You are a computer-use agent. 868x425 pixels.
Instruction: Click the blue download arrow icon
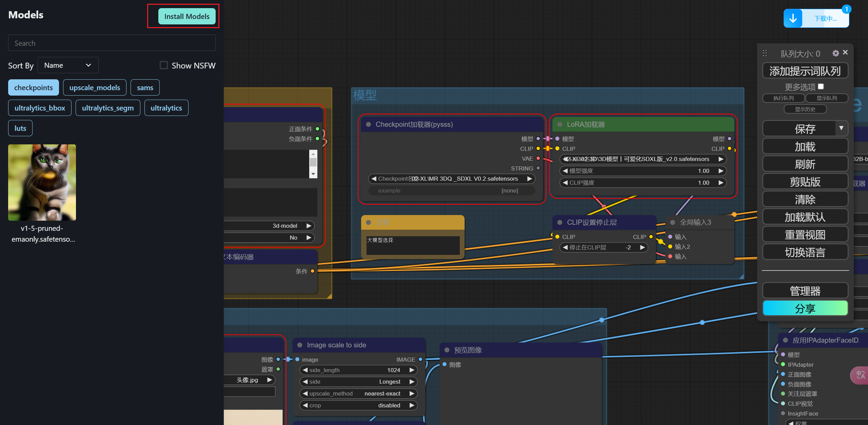tap(793, 18)
